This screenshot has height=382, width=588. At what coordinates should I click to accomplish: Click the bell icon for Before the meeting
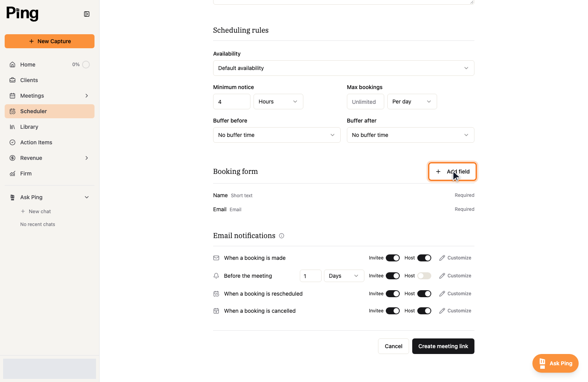point(216,276)
